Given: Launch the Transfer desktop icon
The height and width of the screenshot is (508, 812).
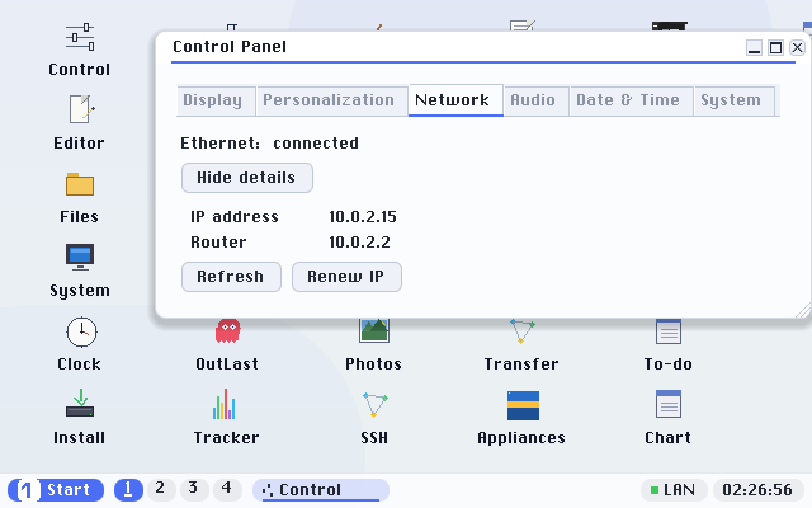Looking at the screenshot, I should (521, 345).
